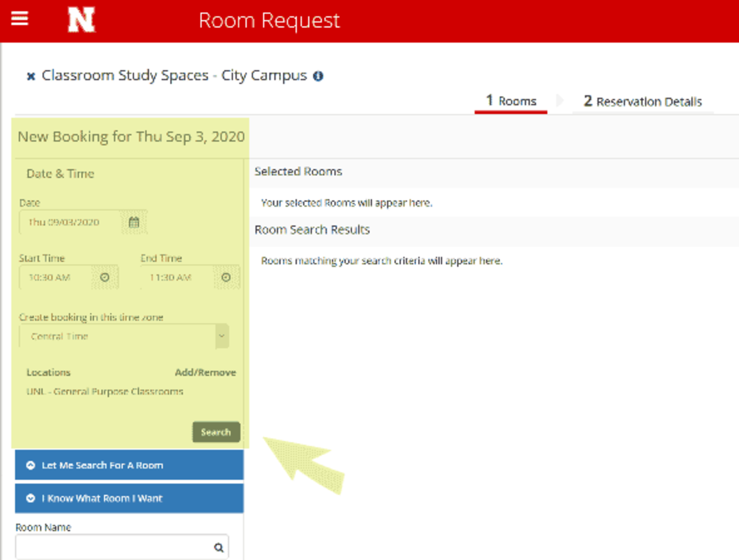Open Add/Remove locations
Viewport: 739px width, 560px height.
(205, 372)
